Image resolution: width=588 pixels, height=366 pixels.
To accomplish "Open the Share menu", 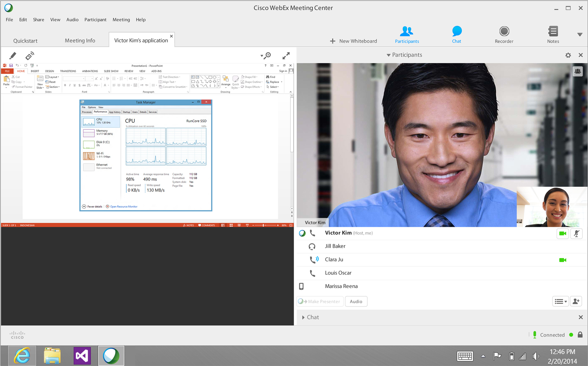I will pos(38,20).
